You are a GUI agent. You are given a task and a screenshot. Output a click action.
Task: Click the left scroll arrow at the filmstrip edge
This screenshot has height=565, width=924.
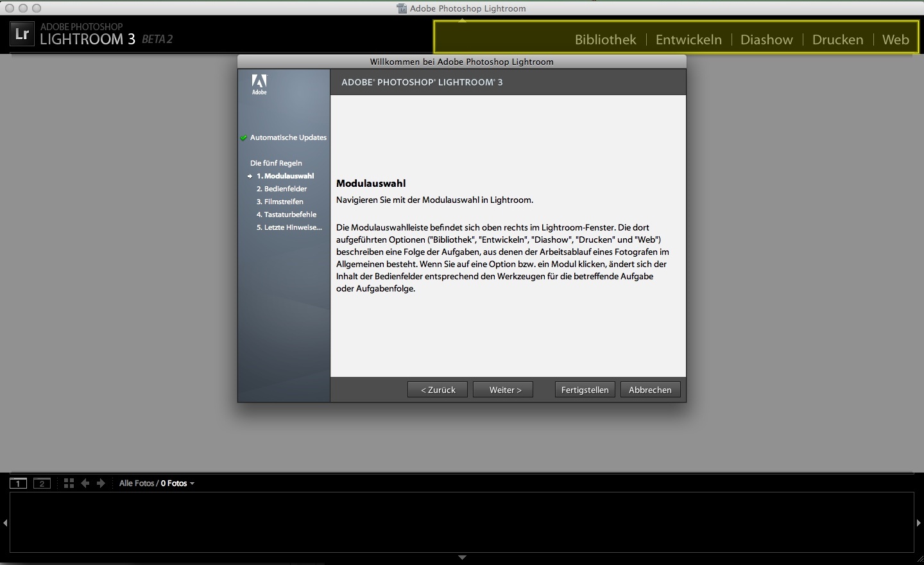[x=4, y=522]
